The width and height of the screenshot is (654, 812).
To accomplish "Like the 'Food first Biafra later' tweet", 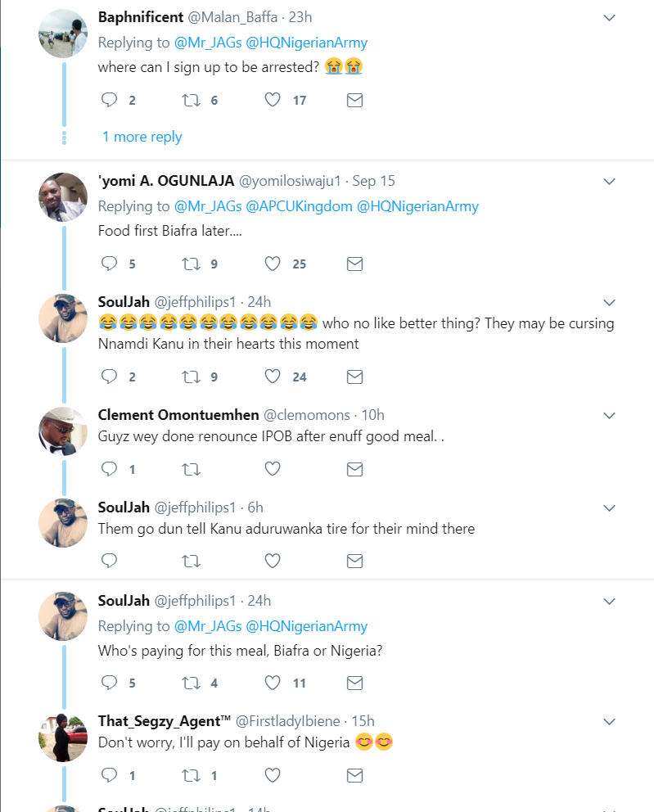I will (273, 264).
